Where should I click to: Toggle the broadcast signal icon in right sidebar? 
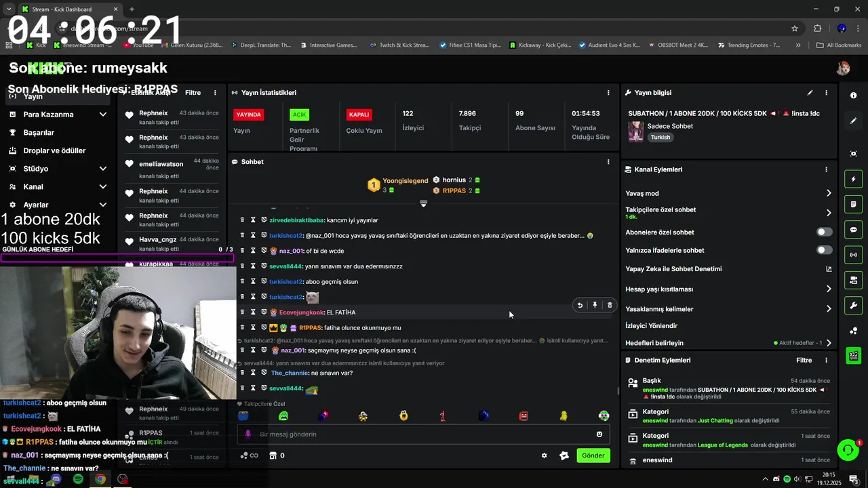click(853, 255)
